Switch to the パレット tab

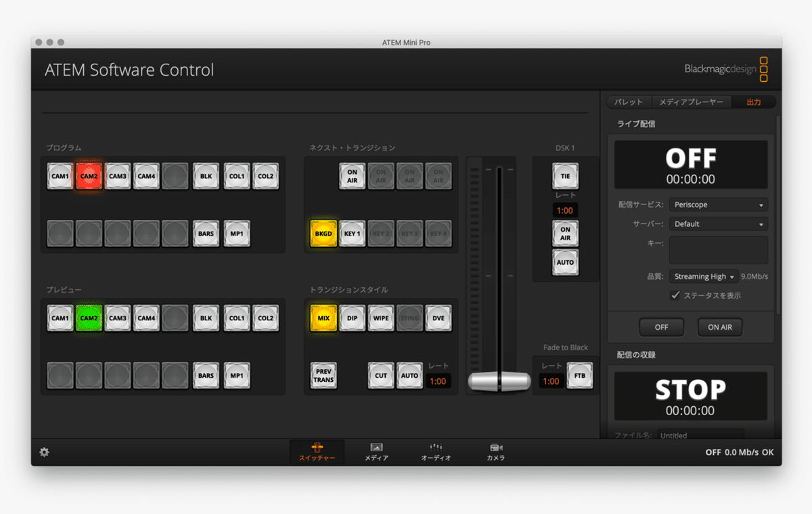click(x=629, y=102)
